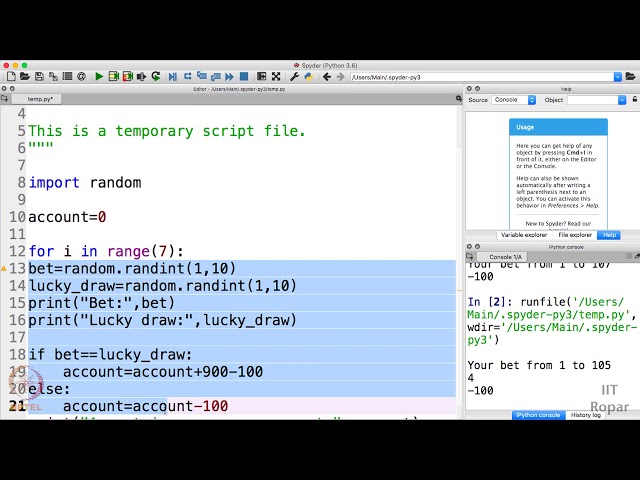
Task: Click the 'account=account+900-100' line
Action: click(x=163, y=372)
